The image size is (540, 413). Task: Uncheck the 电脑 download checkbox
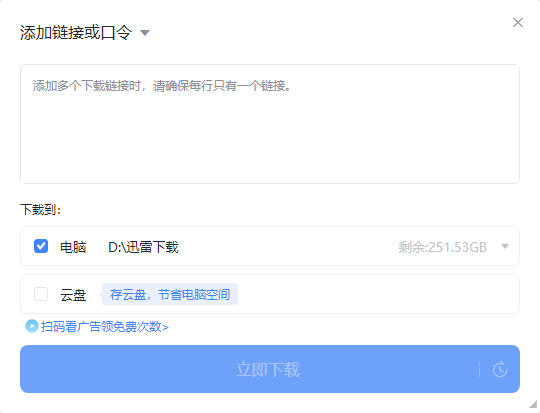(x=41, y=246)
